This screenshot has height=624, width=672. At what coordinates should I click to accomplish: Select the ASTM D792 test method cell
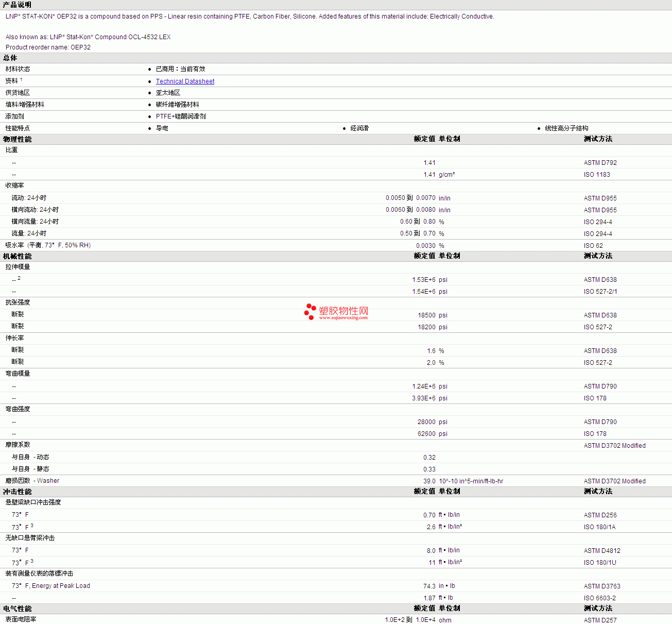600,163
